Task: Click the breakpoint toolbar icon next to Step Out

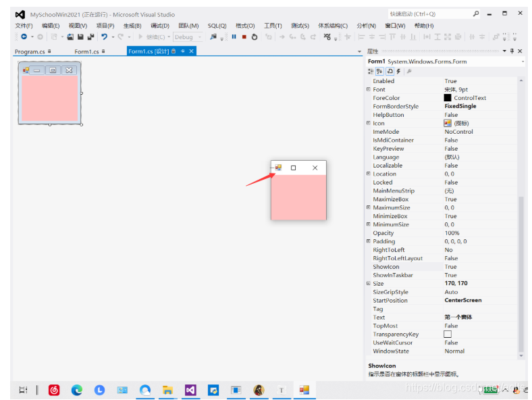Action: pyautogui.click(x=327, y=36)
